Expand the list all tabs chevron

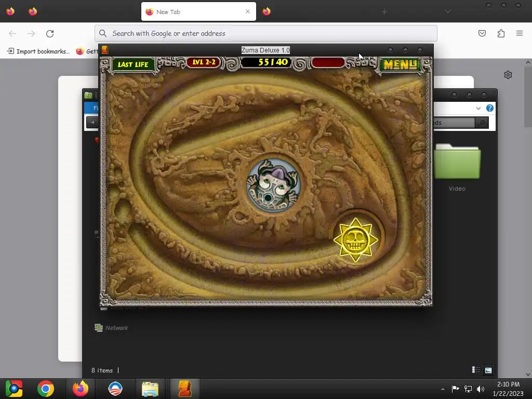[448, 11]
